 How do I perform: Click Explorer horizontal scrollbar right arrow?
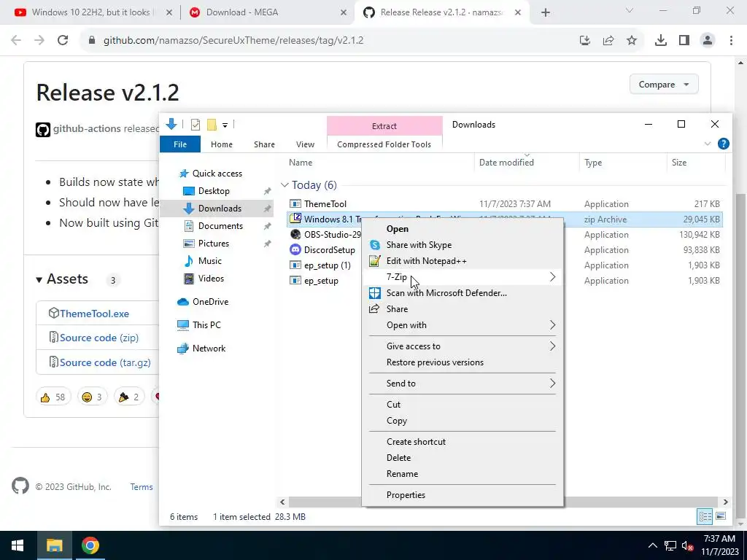tap(725, 502)
